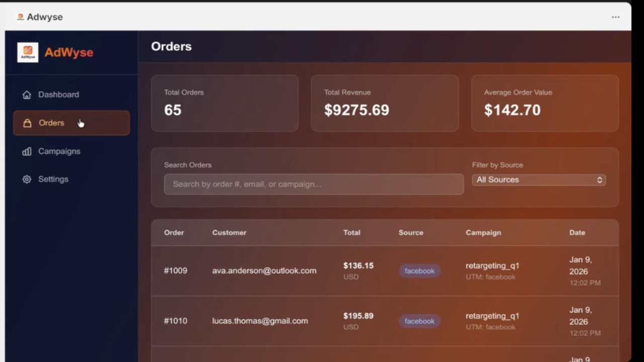Click the Total Orders card showing 65
The height and width of the screenshot is (362, 644).
coord(225,104)
